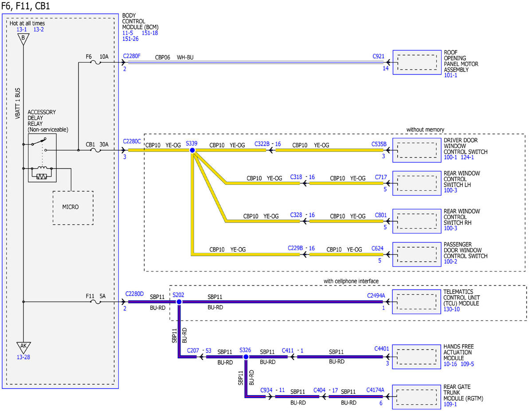This screenshot has width=532, height=411.
Task: Select connector C2280F
Action: (x=132, y=57)
